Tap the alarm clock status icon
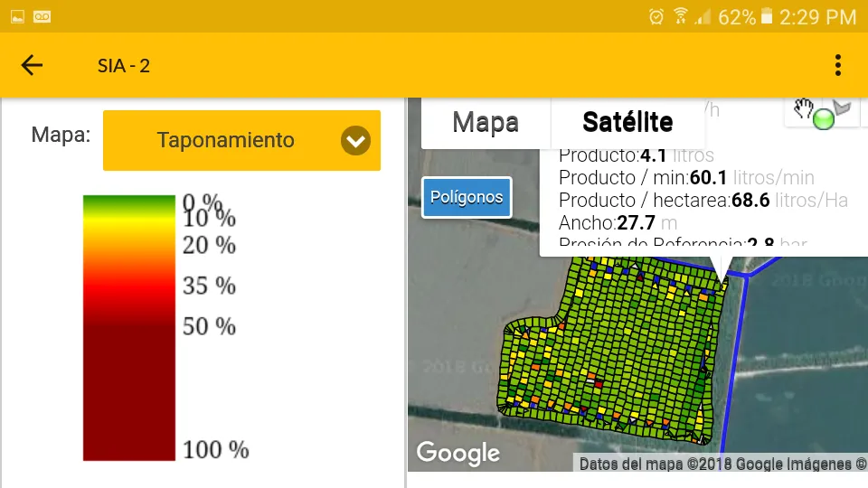Screen dimensions: 868x488 [x=656, y=16]
